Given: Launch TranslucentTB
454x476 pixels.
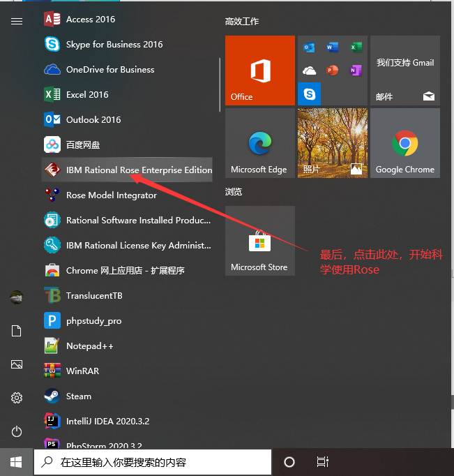Looking at the screenshot, I should 127,295.
